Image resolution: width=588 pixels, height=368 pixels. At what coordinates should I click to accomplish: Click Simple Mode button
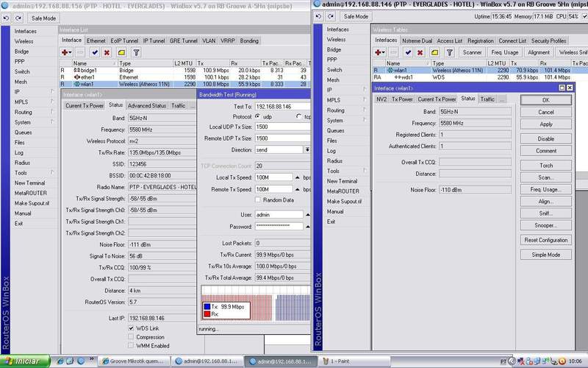point(546,255)
